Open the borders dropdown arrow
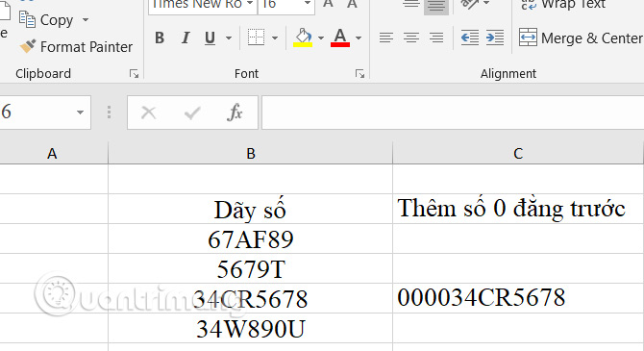 [275, 38]
